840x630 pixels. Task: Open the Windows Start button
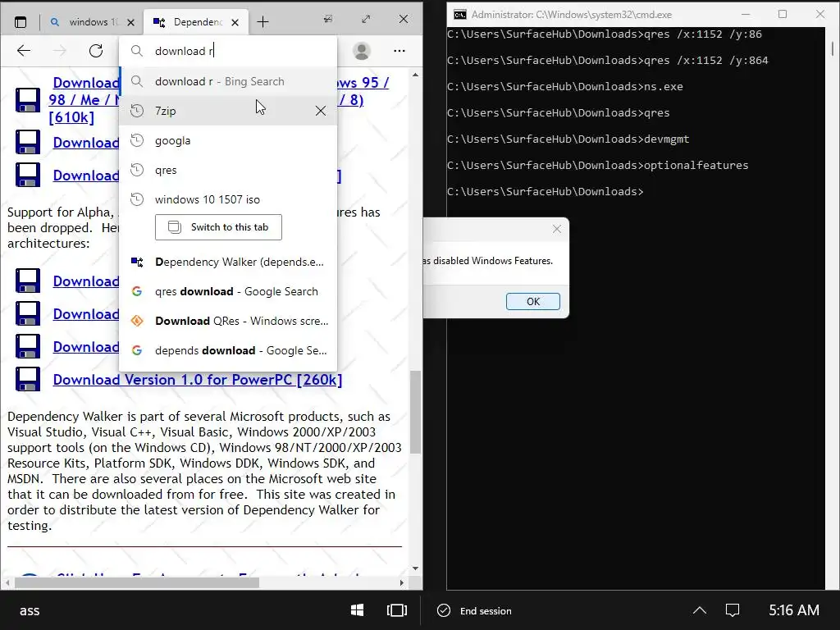click(x=358, y=610)
